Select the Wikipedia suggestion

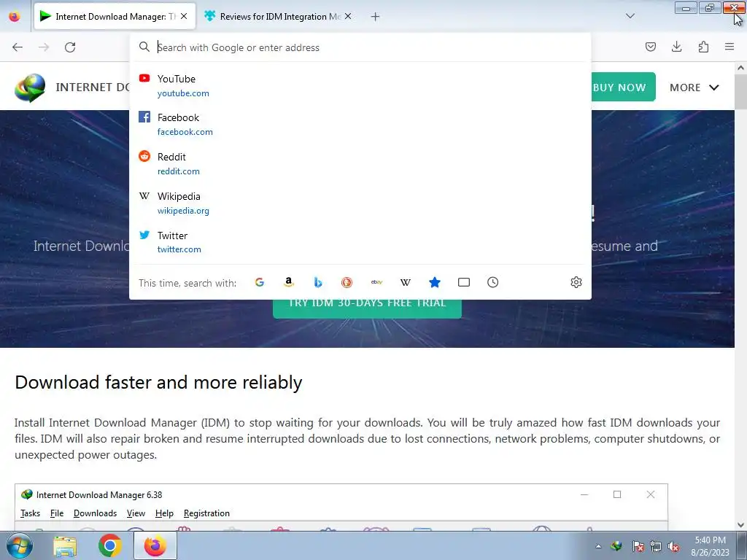click(360, 203)
